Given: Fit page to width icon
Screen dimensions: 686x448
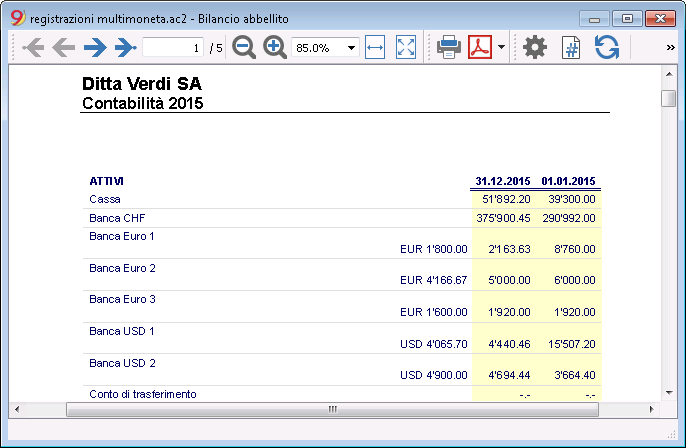Looking at the screenshot, I should tap(375, 47).
